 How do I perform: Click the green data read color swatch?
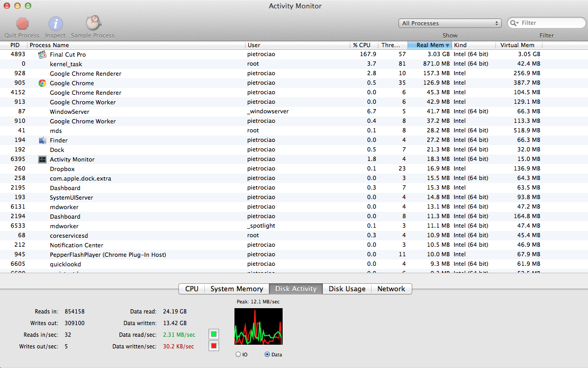[x=214, y=334]
